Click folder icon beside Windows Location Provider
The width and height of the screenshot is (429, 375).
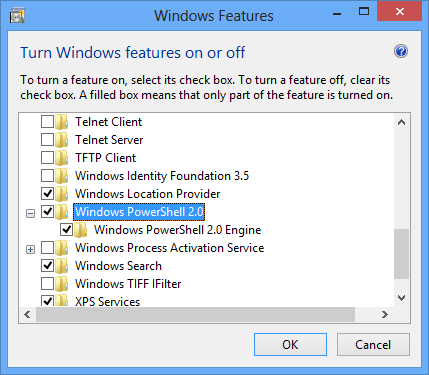[62, 194]
